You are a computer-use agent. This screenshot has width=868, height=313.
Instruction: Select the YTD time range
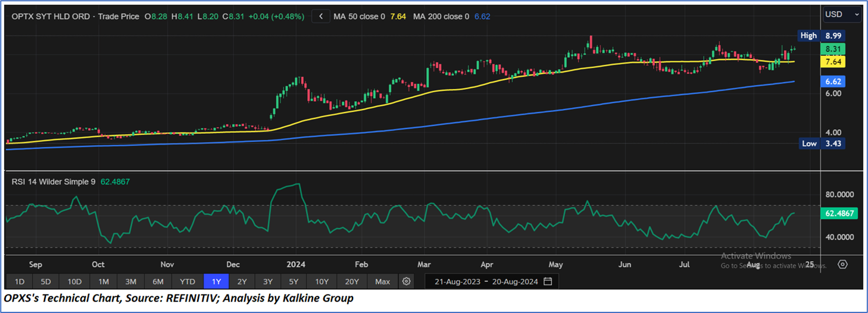188,281
